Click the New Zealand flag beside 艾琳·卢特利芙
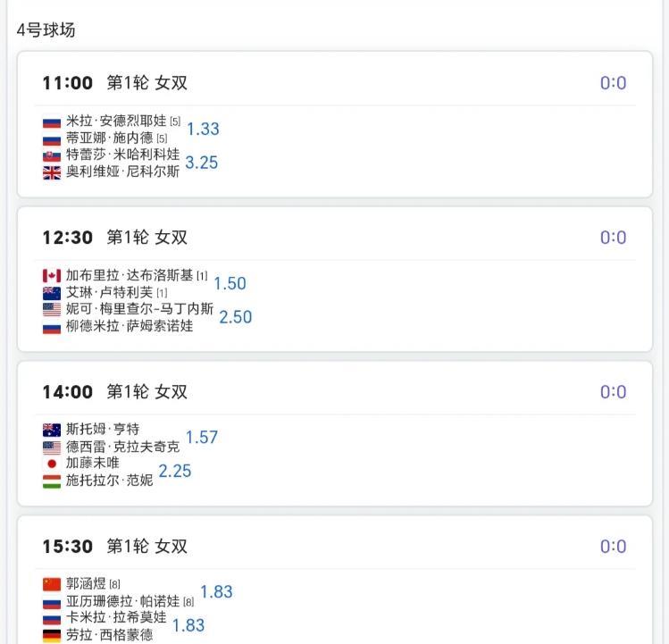The height and width of the screenshot is (644, 669). point(51,293)
